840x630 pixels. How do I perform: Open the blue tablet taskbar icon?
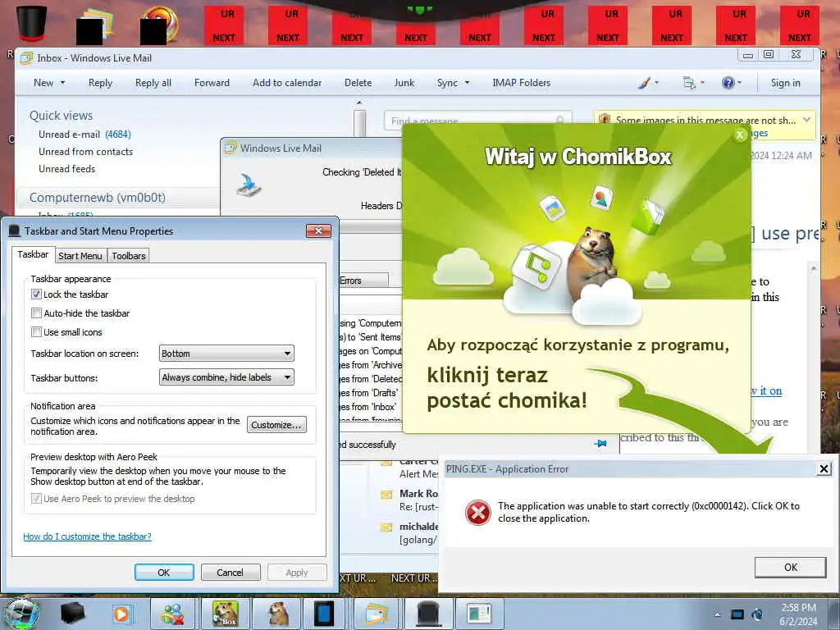[x=324, y=614]
